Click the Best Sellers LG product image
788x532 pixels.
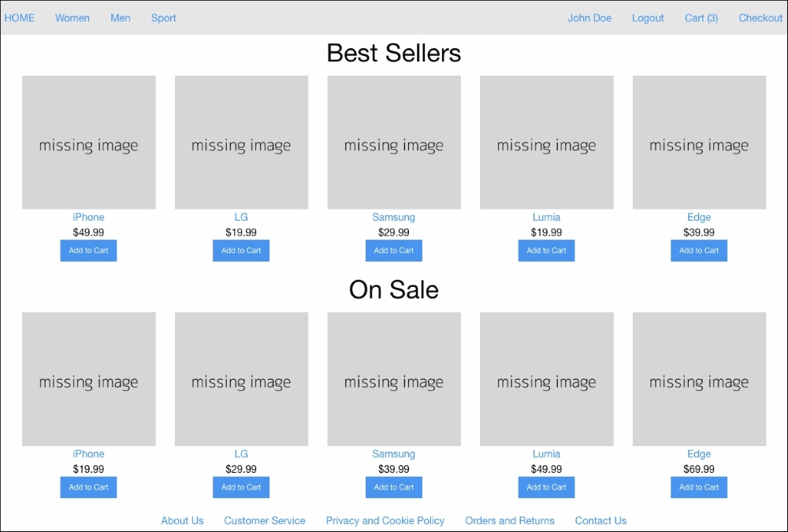(241, 143)
